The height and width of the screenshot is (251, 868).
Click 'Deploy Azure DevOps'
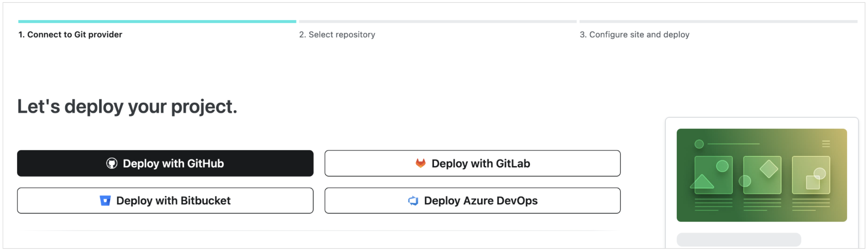(472, 200)
